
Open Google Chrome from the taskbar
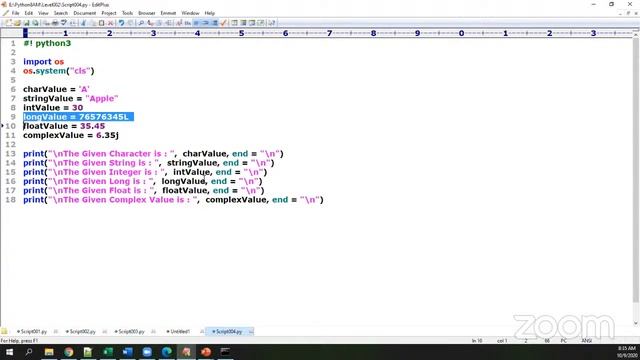[69, 351]
